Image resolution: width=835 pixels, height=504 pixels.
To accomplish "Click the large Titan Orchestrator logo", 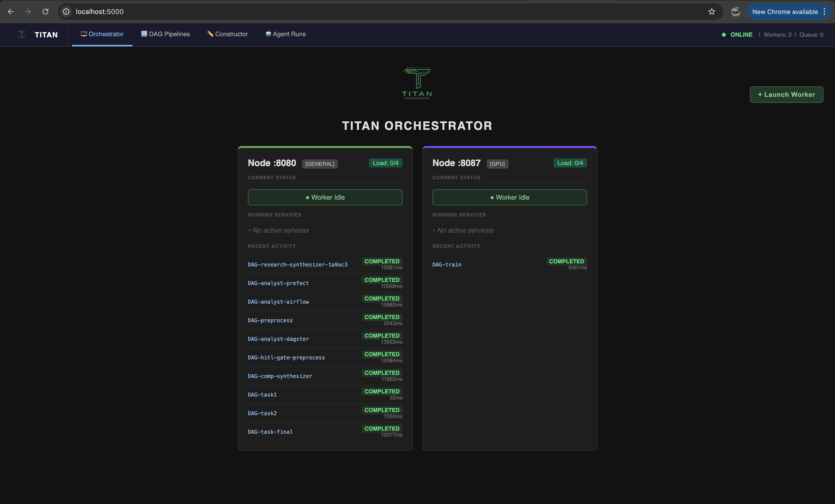I will (417, 83).
